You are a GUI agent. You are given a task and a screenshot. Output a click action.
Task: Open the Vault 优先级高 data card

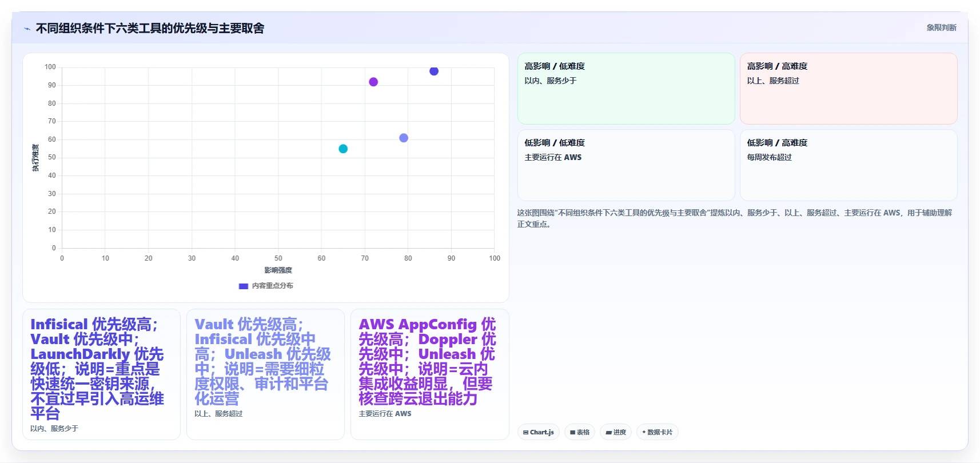[x=265, y=374]
